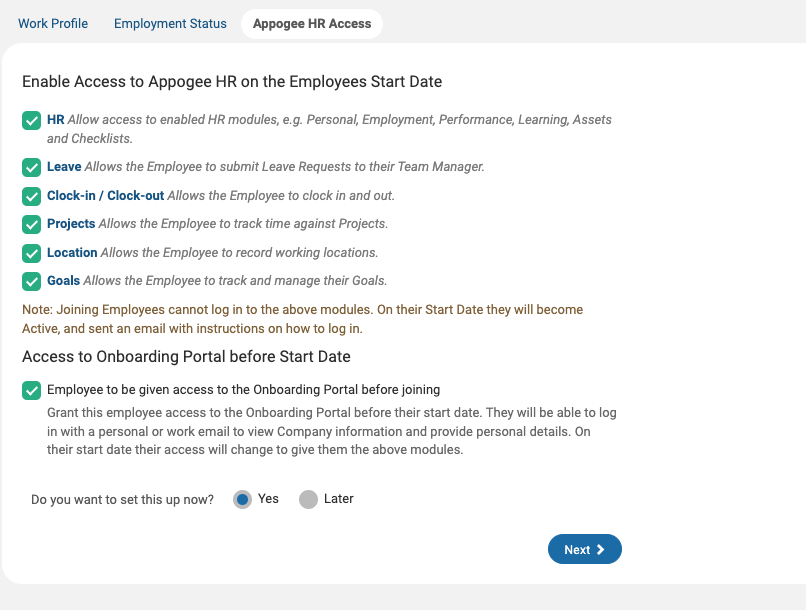Select the Yes radio button
The width and height of the screenshot is (806, 610).
coord(240,498)
